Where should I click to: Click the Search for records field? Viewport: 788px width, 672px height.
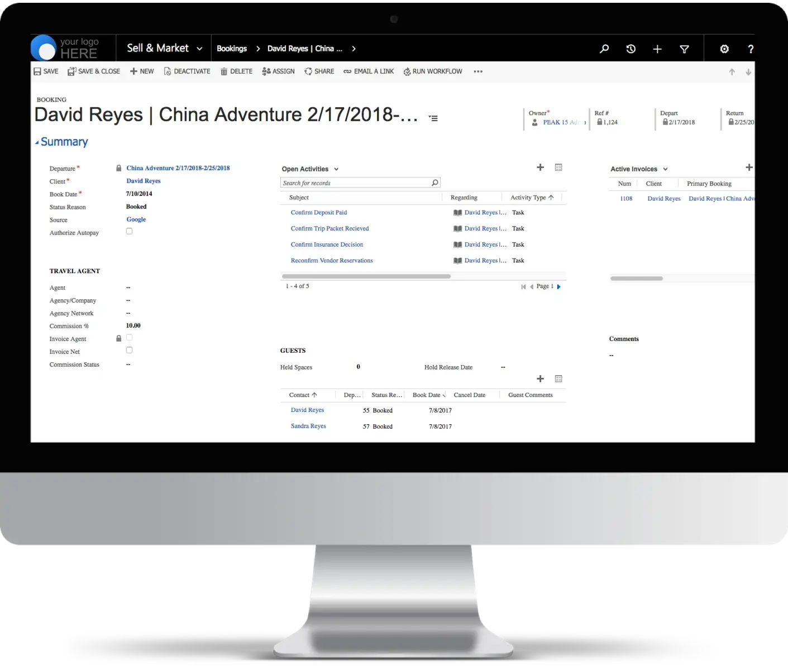(x=355, y=183)
